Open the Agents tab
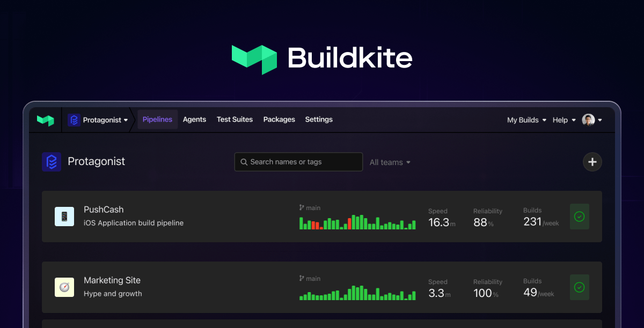Viewport: 644px width, 328px height. click(x=194, y=120)
